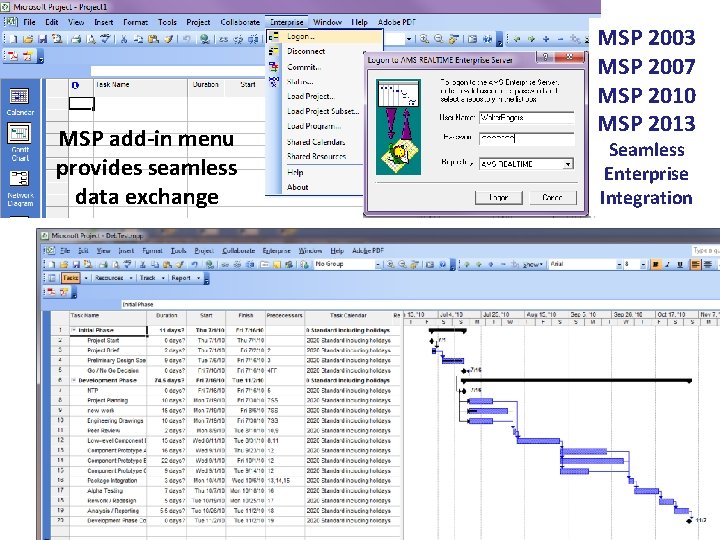Screen dimensions: 720x540
Task: Open the Calendar view in the View Bar
Action: (19, 101)
